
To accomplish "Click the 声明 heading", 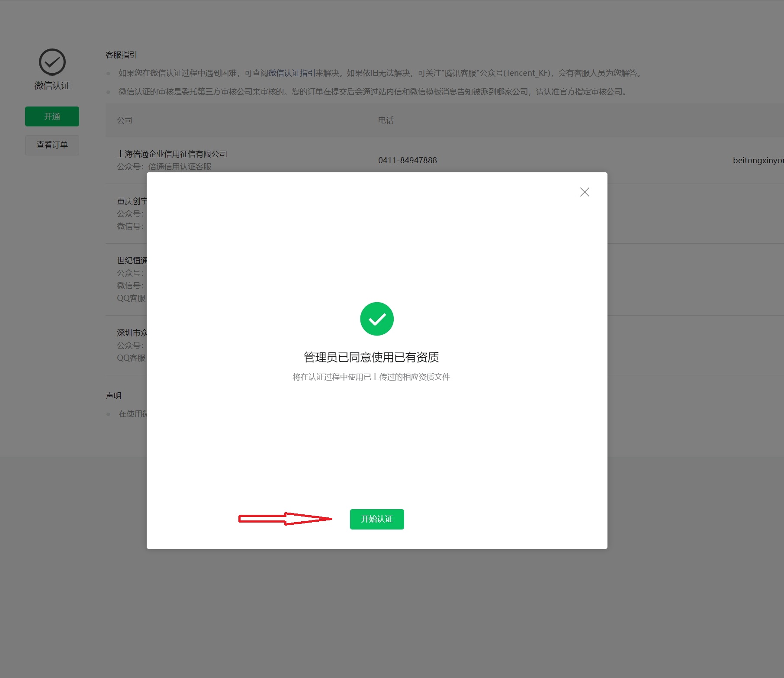I will pos(113,396).
